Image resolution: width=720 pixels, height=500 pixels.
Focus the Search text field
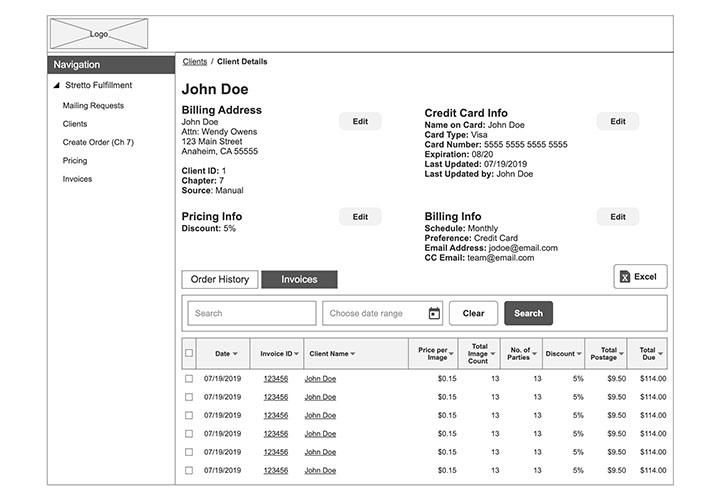click(x=252, y=313)
